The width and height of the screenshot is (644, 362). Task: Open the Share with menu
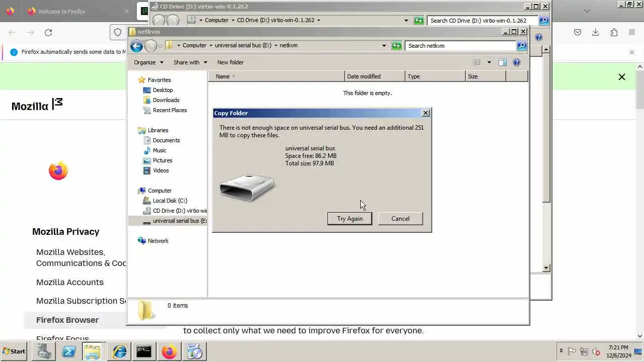tap(190, 62)
